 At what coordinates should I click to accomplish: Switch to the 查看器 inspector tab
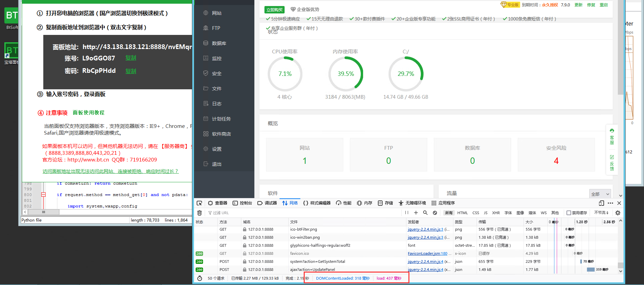point(217,203)
